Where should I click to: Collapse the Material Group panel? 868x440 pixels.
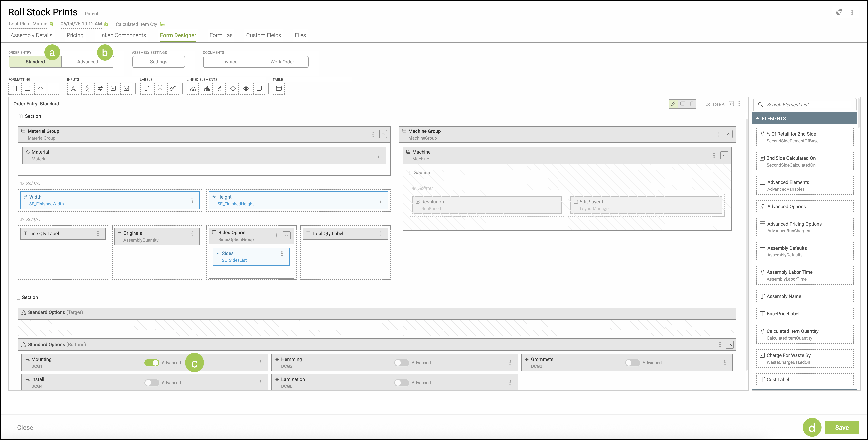[383, 134]
